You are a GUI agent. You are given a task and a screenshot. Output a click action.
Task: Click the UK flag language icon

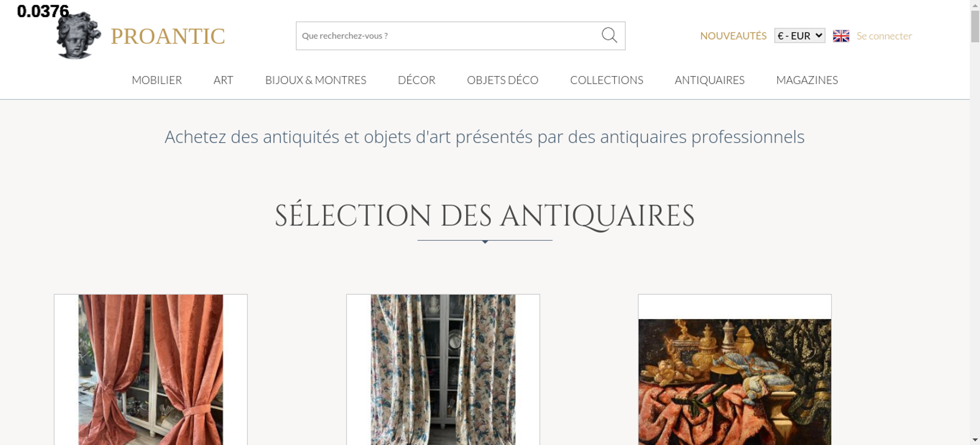(841, 36)
